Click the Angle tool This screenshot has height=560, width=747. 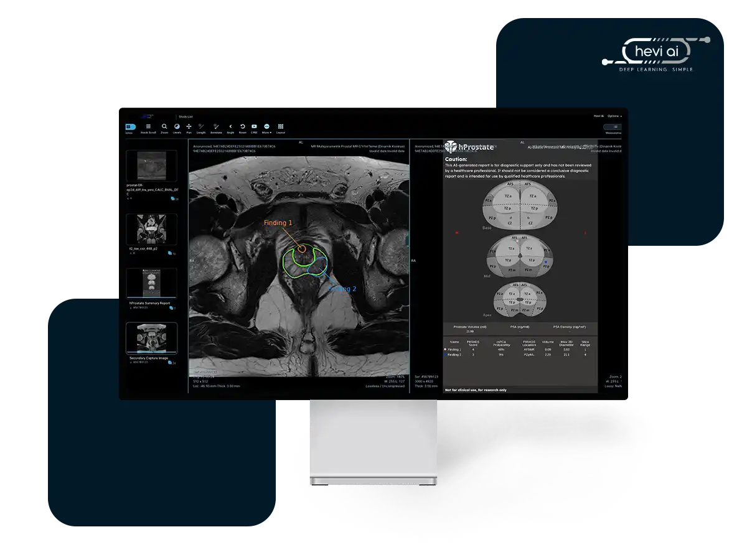pos(230,128)
